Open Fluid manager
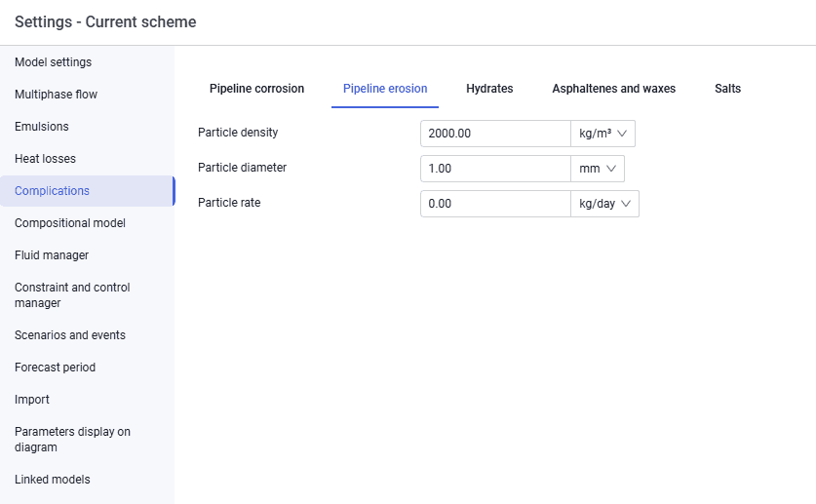 pyautogui.click(x=52, y=255)
